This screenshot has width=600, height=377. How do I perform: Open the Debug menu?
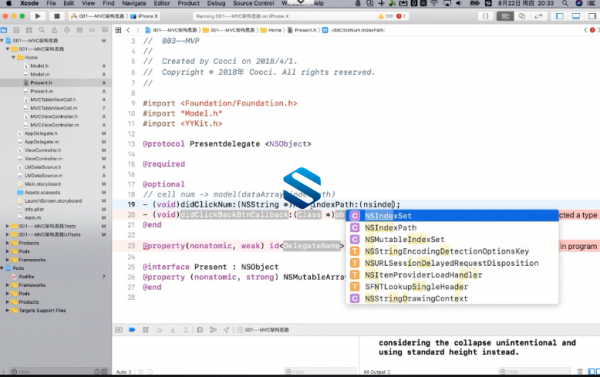coord(216,3)
